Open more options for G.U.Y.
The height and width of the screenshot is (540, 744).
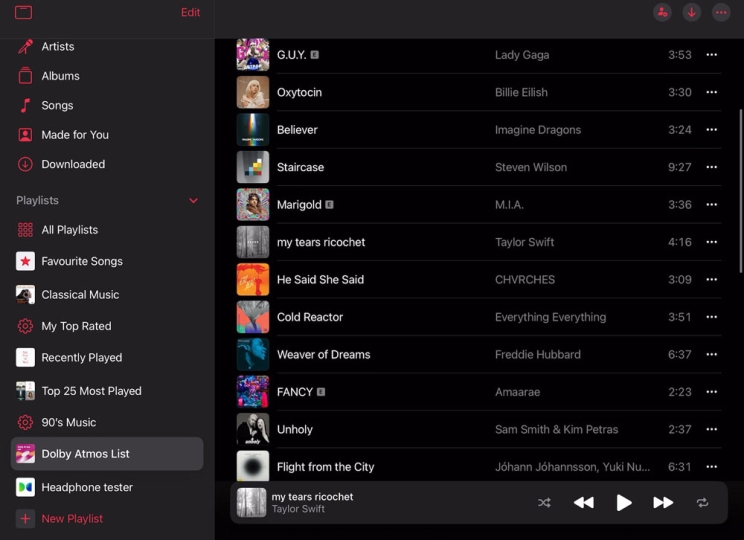point(711,55)
